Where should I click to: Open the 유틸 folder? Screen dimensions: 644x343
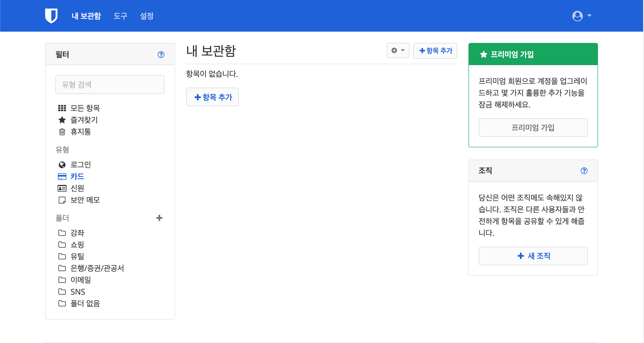click(x=77, y=256)
